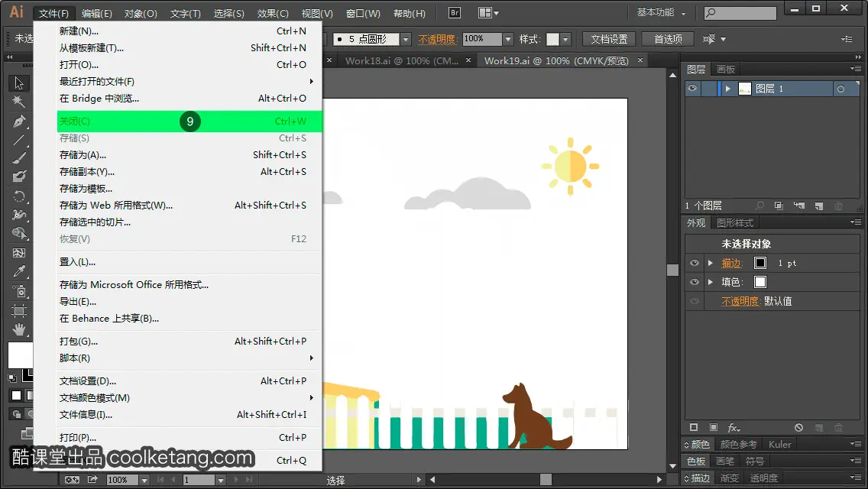Choose 打开(O)... from File menu
Screen dimensions: 868x489
coord(189,65)
